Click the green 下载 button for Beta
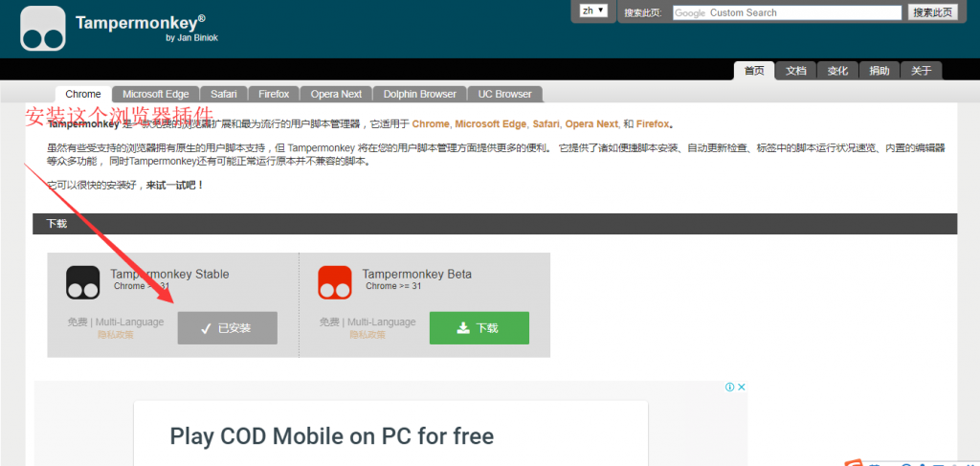 pyautogui.click(x=479, y=328)
